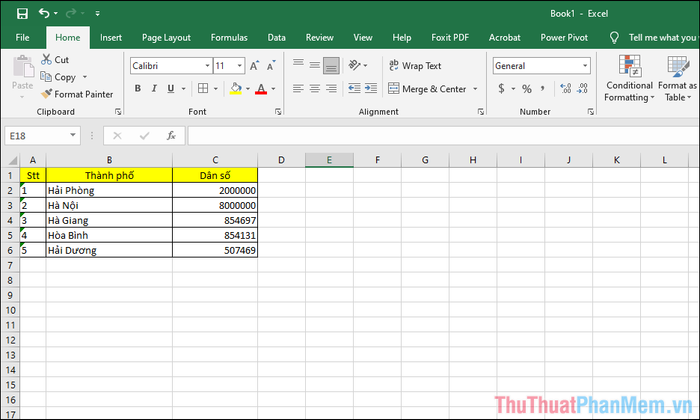Viewport: 700px width, 420px height.
Task: Align text to top of cell
Action: pos(298,65)
